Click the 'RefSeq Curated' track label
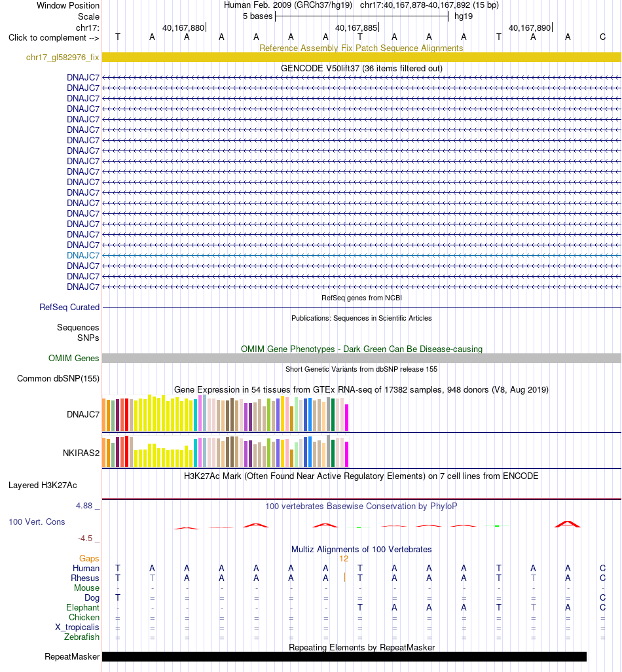622x672 pixels. 69,308
